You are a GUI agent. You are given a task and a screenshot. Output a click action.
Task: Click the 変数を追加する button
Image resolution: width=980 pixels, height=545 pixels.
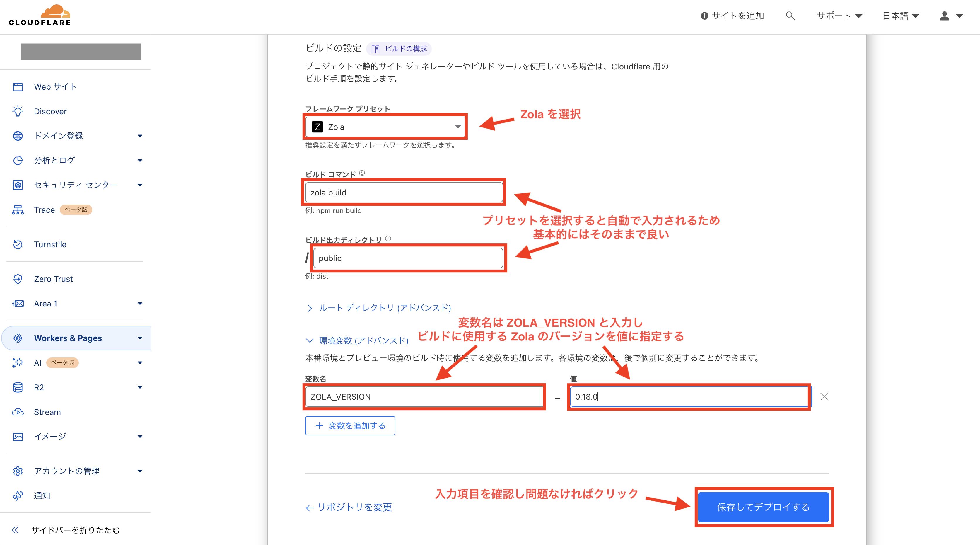(x=350, y=425)
